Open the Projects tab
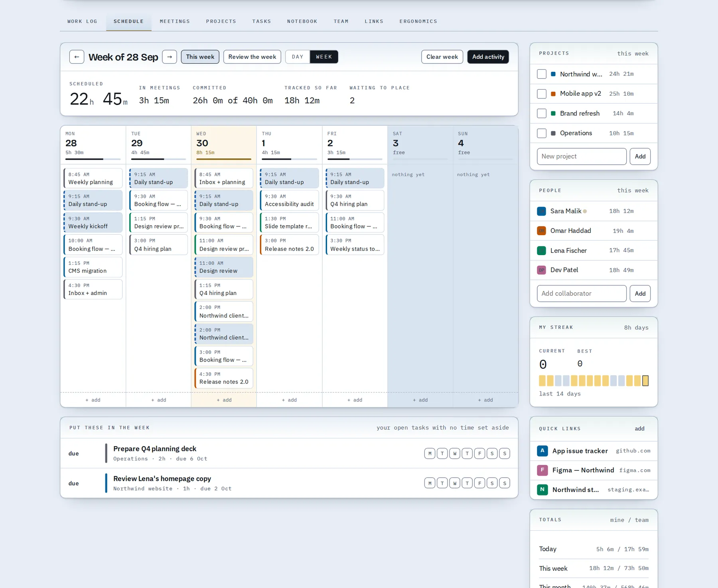 click(x=221, y=22)
